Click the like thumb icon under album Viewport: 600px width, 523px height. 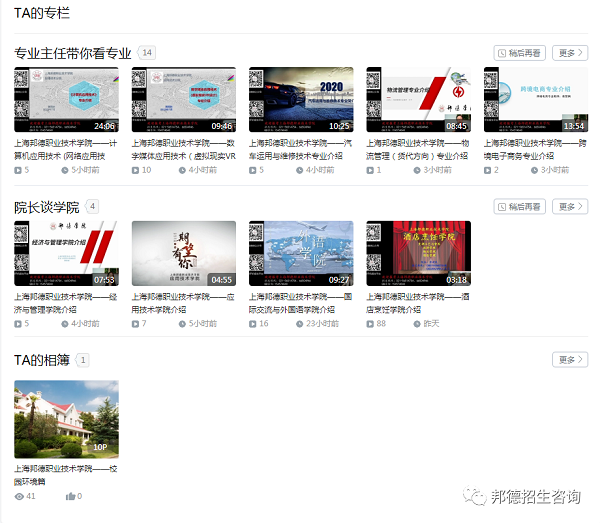tap(71, 496)
